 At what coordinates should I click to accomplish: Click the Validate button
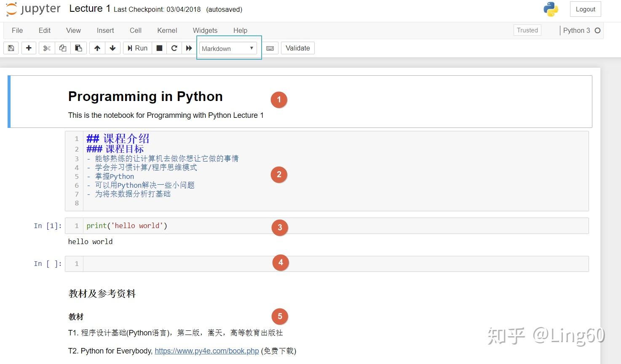click(x=297, y=48)
